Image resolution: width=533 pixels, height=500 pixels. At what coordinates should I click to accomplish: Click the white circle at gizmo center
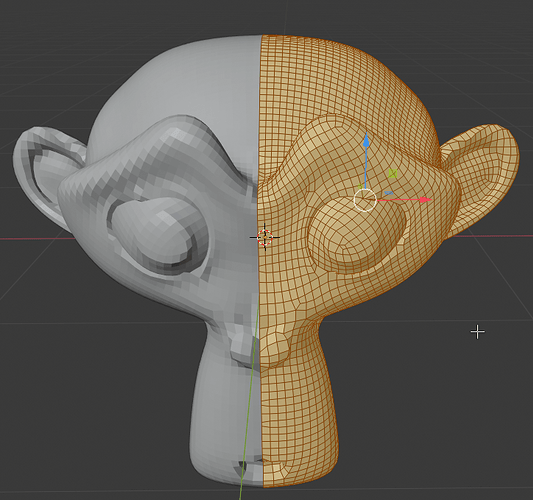[x=365, y=200]
